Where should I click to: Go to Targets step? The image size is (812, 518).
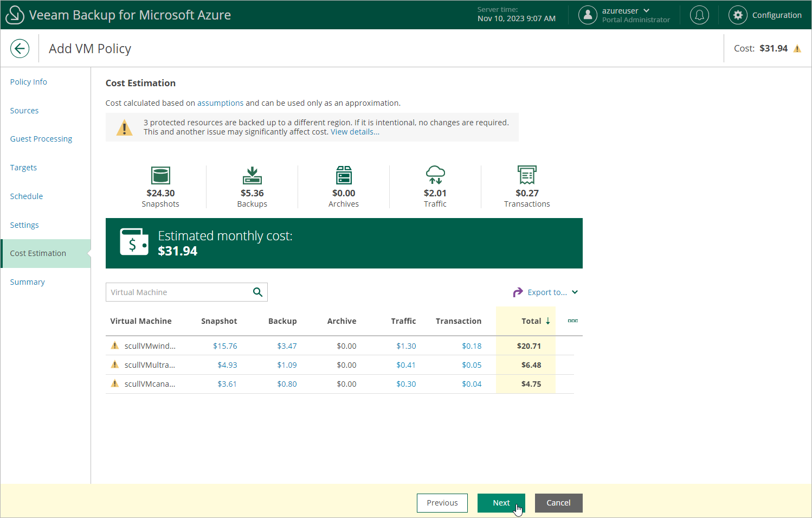[23, 168]
